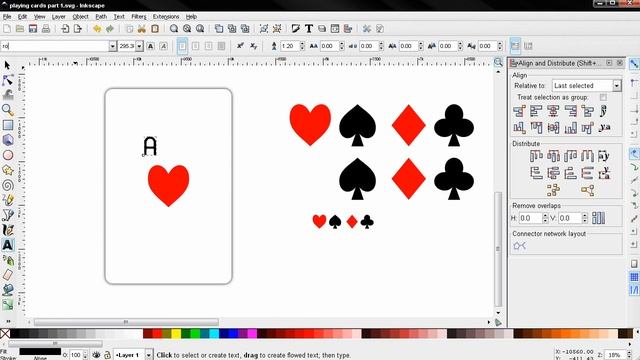Open the Object menu
Image resolution: width=640 pixels, height=360 pixels.
[80, 17]
